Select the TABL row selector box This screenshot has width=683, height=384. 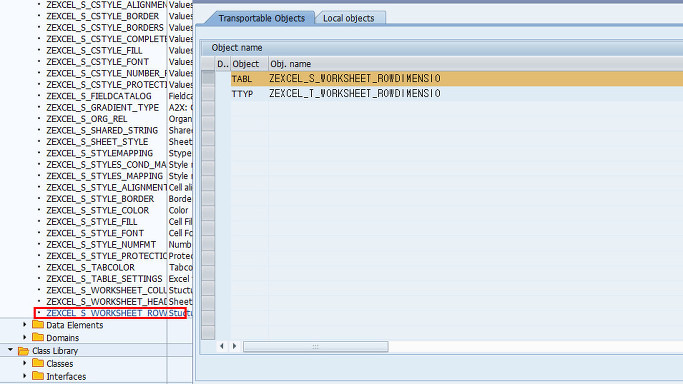click(x=208, y=78)
